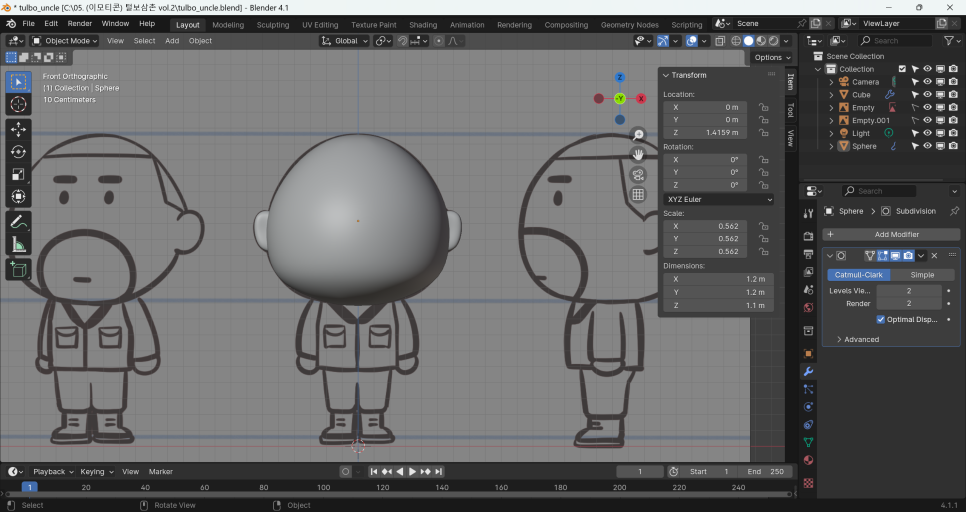Play the animation forward
This screenshot has height=512, width=966.
tap(412, 471)
